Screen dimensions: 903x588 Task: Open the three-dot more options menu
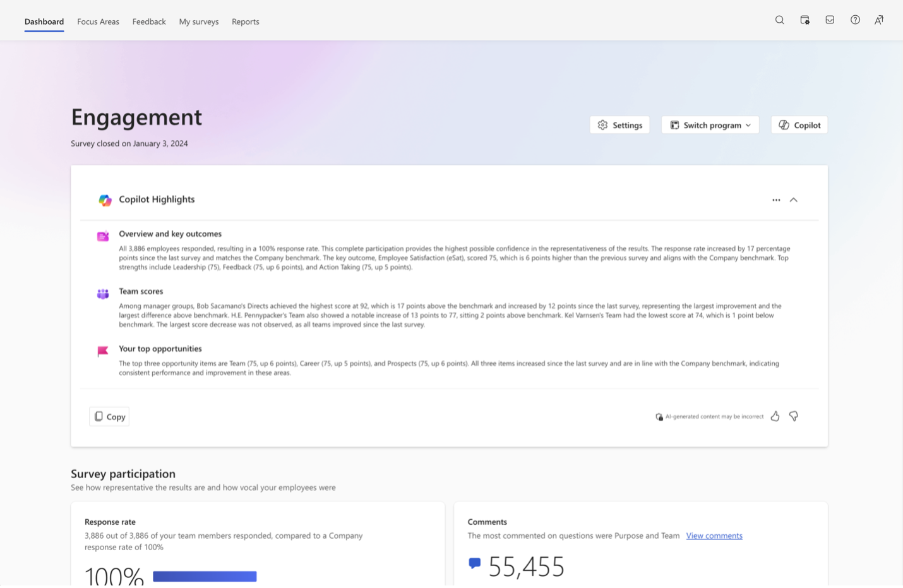[x=776, y=200]
